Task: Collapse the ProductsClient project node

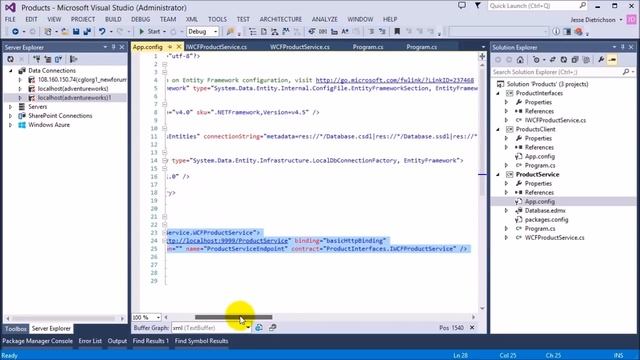Action: [498, 129]
